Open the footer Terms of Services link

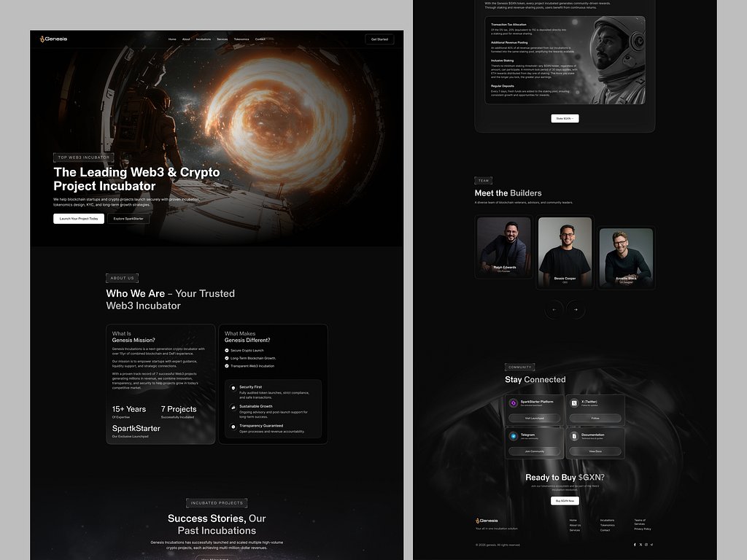point(640,522)
